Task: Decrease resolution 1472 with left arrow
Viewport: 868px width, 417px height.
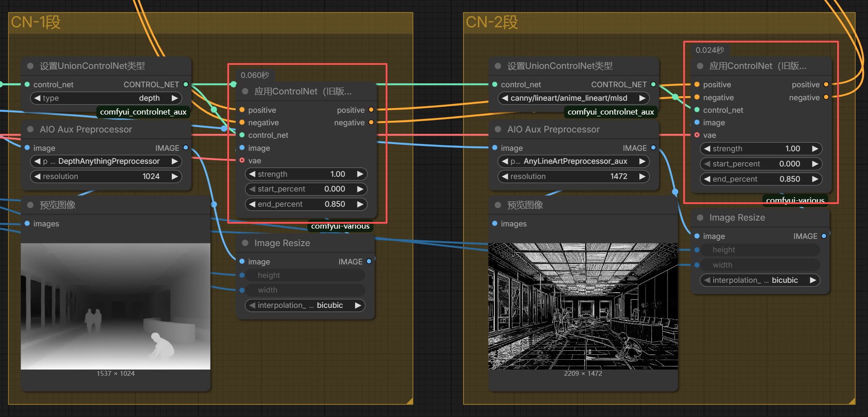Action: click(x=505, y=176)
